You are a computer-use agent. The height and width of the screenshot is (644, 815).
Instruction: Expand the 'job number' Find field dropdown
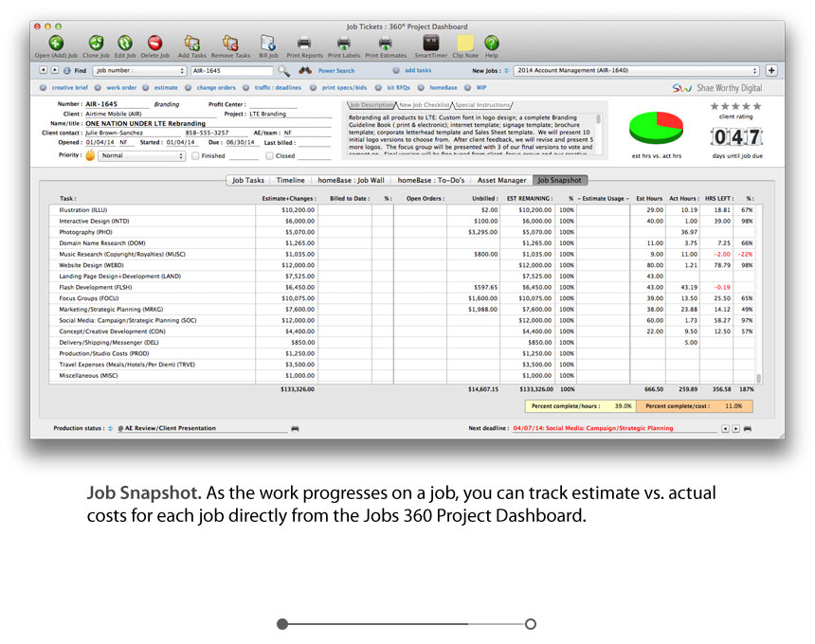click(138, 71)
